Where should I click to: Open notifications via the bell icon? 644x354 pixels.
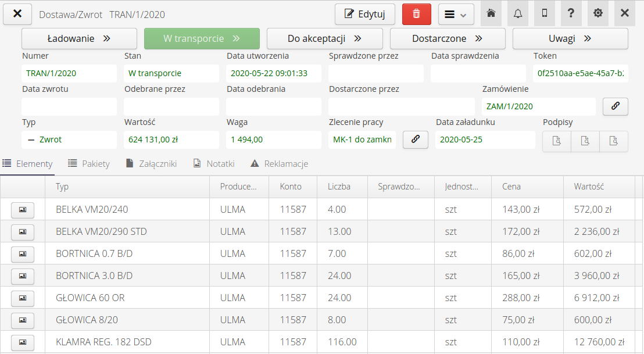tap(518, 13)
